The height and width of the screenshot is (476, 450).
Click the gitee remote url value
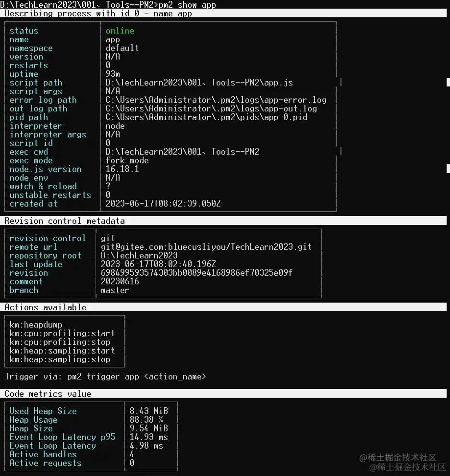[207, 247]
